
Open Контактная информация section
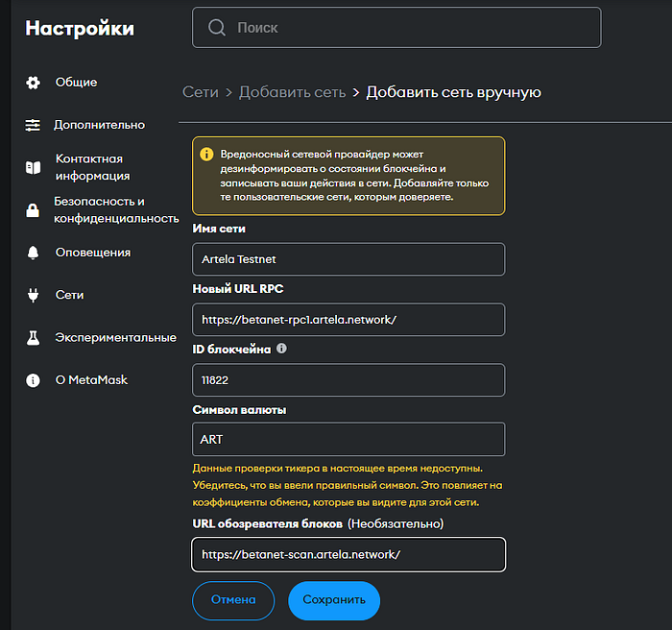[92, 167]
